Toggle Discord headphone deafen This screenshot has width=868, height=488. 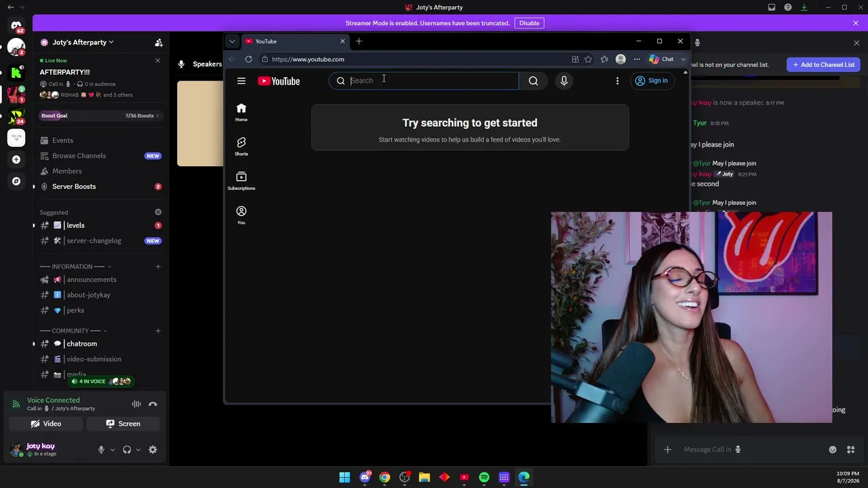tap(127, 449)
